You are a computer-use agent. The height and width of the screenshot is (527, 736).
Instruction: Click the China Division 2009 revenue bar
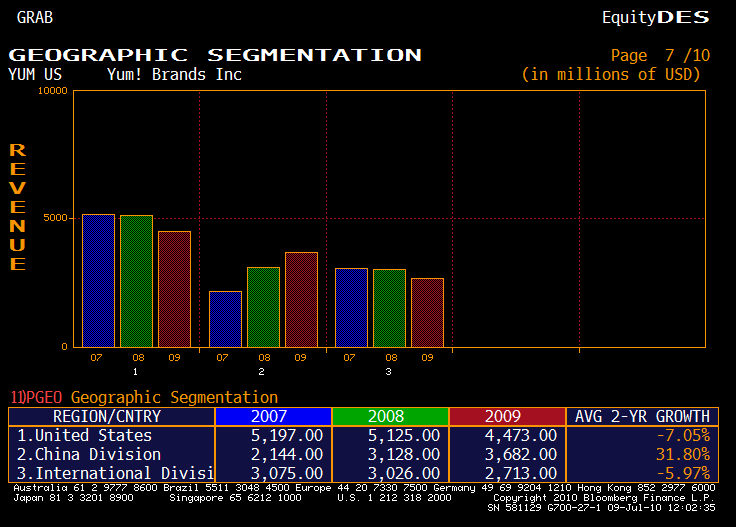point(301,299)
